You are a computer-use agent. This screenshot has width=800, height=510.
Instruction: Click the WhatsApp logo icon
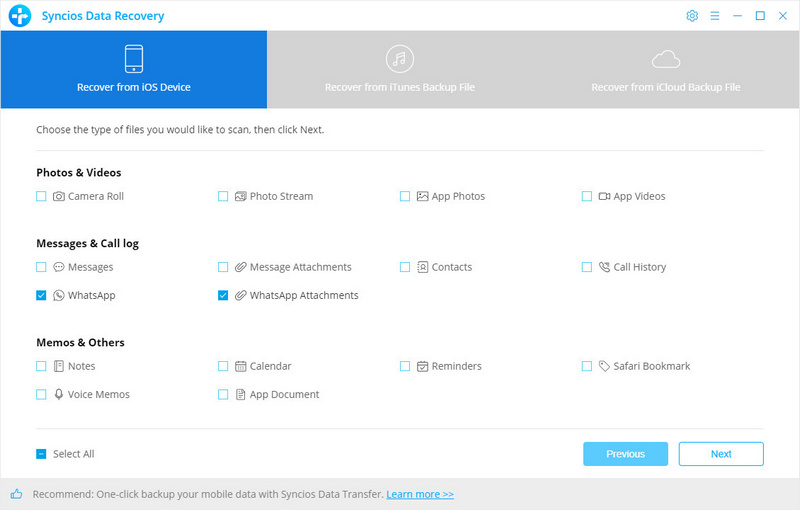pyautogui.click(x=59, y=295)
